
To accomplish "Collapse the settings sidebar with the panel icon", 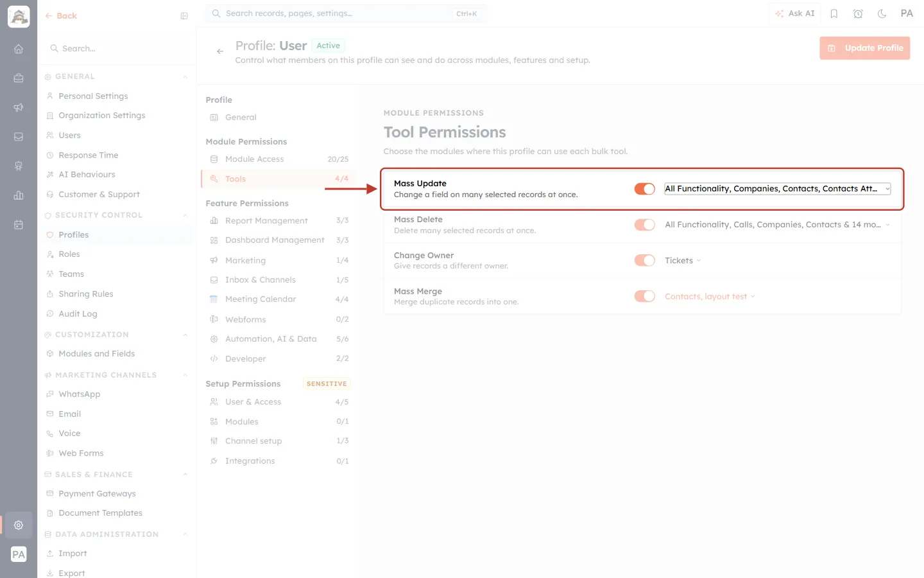I will tap(184, 16).
